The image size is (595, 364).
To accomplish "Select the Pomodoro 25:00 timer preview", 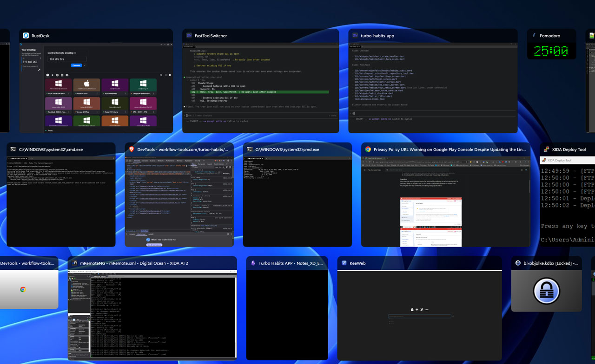I will coord(551,51).
